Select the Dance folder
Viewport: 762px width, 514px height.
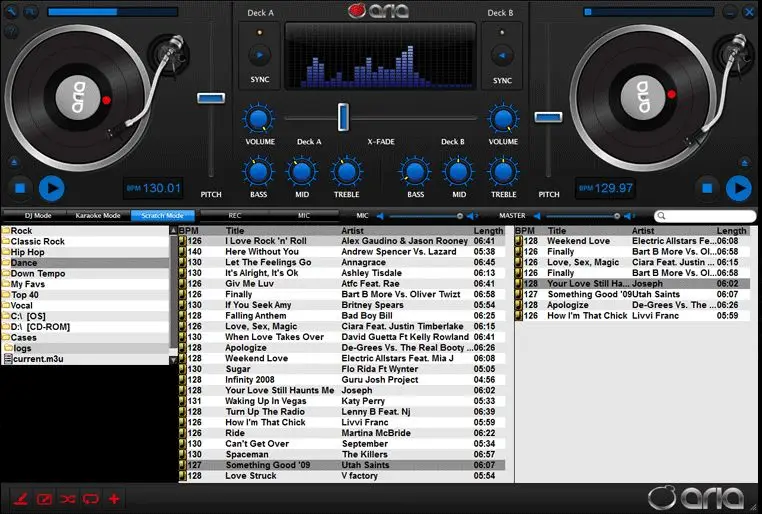click(x=85, y=263)
